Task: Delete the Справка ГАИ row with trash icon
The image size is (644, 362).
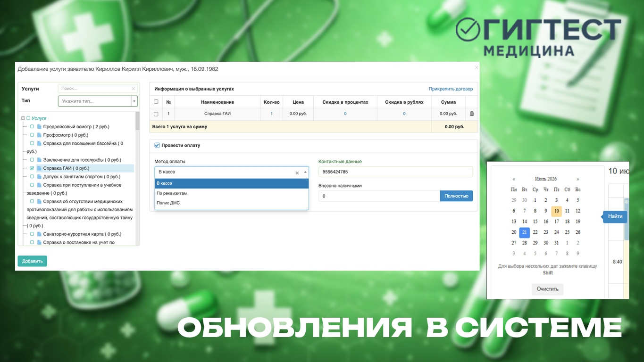Action: tap(472, 114)
